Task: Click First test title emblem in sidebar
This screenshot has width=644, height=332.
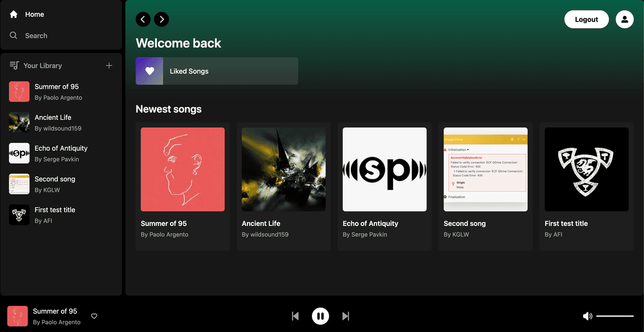Action: coord(19,215)
